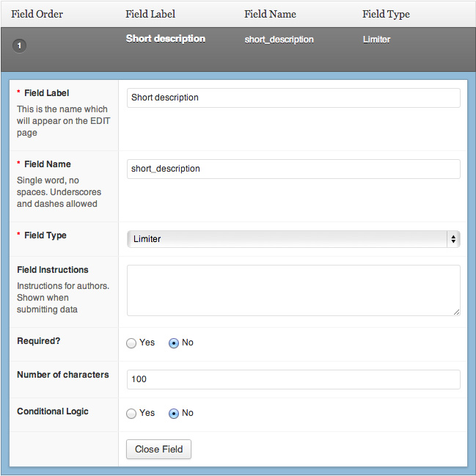Click the Field Instructions textarea
The image size is (476, 476).
(x=293, y=290)
